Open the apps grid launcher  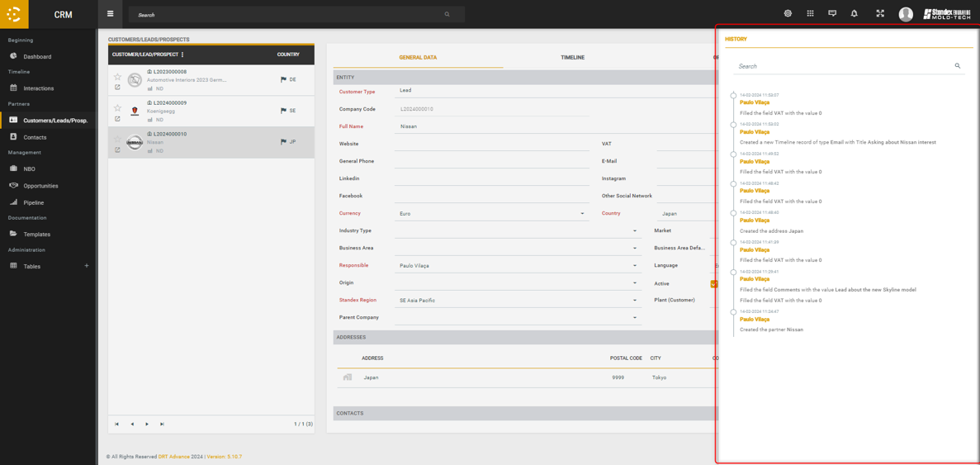pos(810,14)
